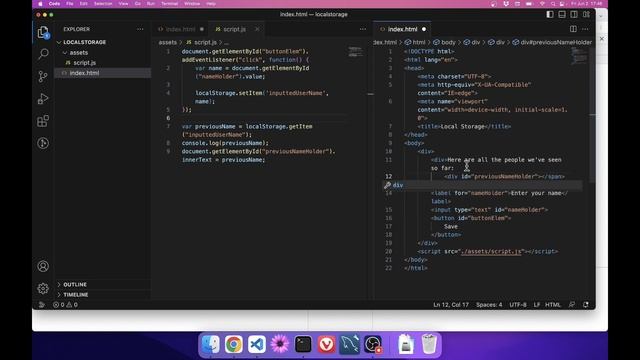The image size is (640, 360).
Task: Open the Accounts menu icon
Action: [43, 266]
